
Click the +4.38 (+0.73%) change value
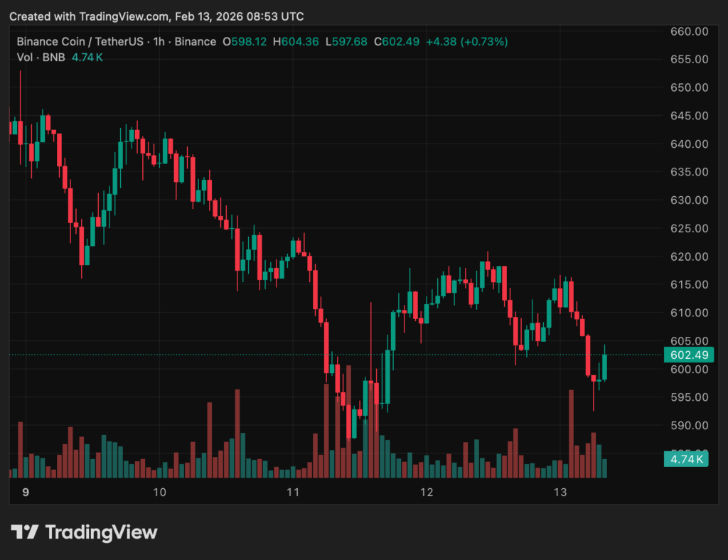click(466, 42)
